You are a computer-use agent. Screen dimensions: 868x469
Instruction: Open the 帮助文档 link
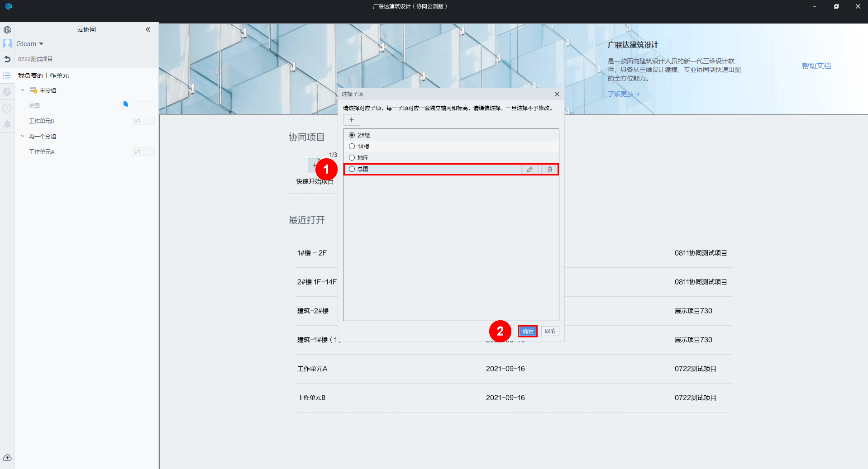pos(816,66)
